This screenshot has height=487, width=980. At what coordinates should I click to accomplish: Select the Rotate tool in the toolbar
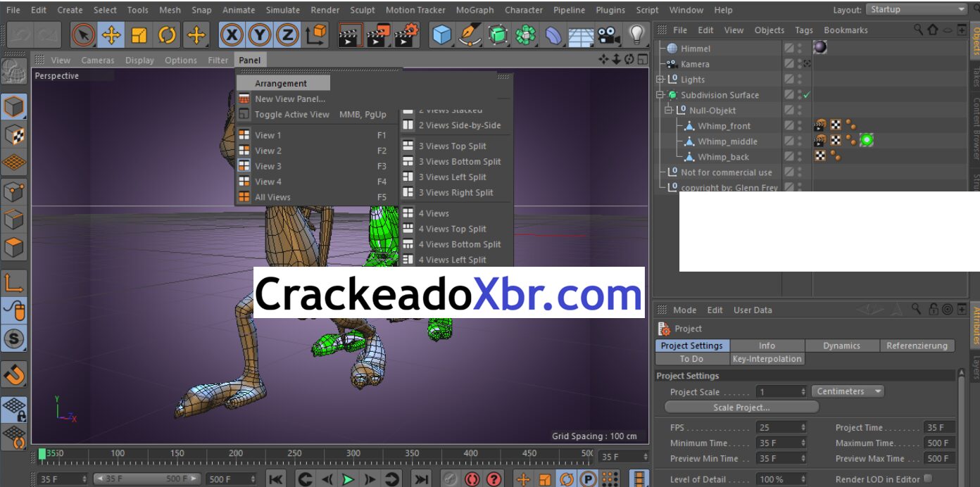click(168, 33)
